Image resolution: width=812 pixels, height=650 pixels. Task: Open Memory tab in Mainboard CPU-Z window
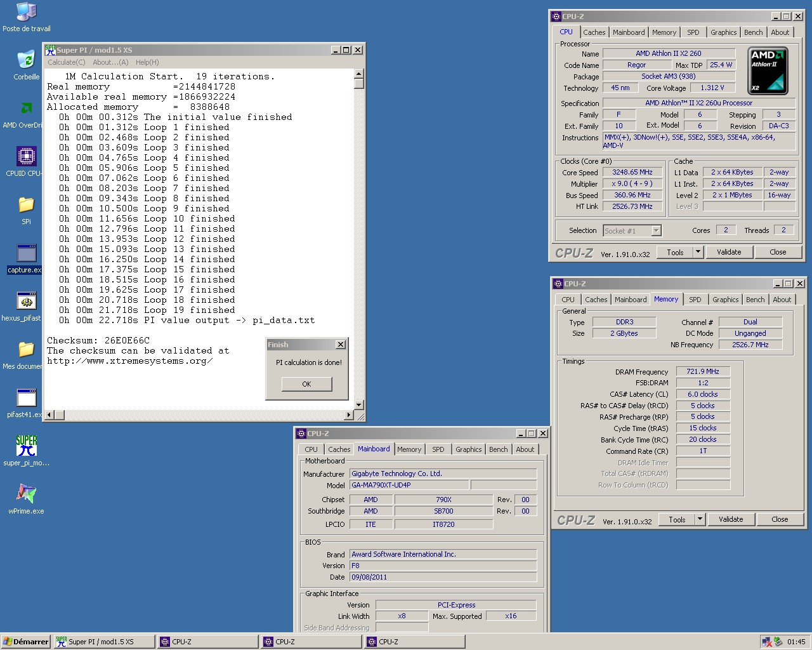(409, 449)
